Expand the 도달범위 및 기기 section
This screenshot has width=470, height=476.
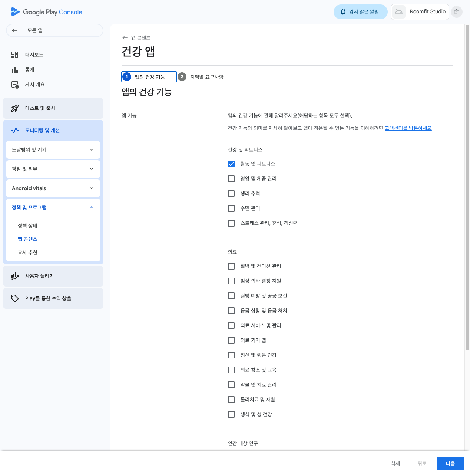[53, 150]
